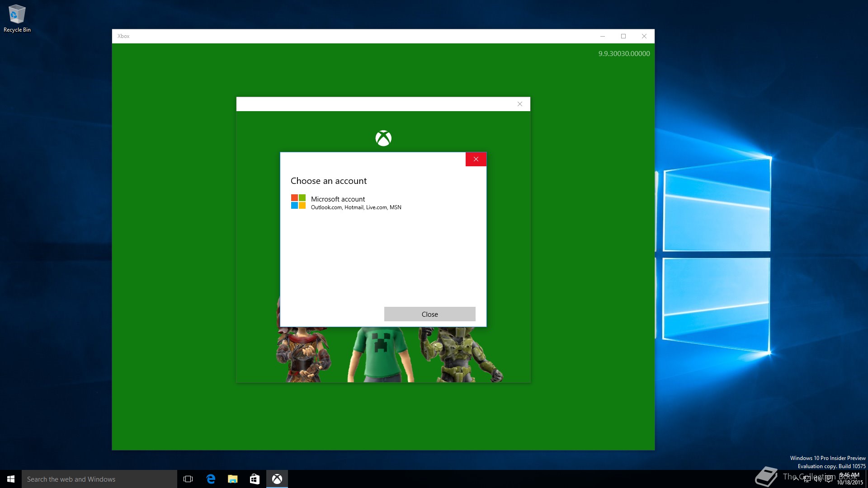Click the Search the web and Windows box
Screen dimensions: 868x488
pos(99,479)
